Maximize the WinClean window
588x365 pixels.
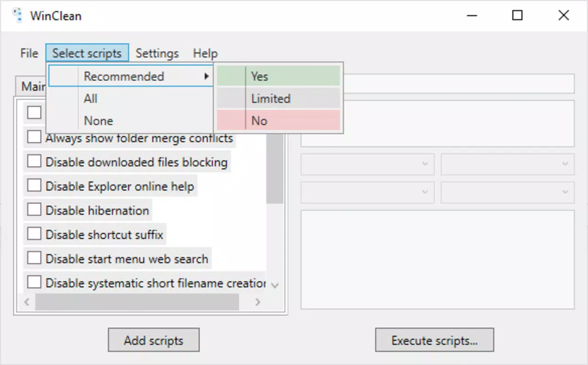517,16
